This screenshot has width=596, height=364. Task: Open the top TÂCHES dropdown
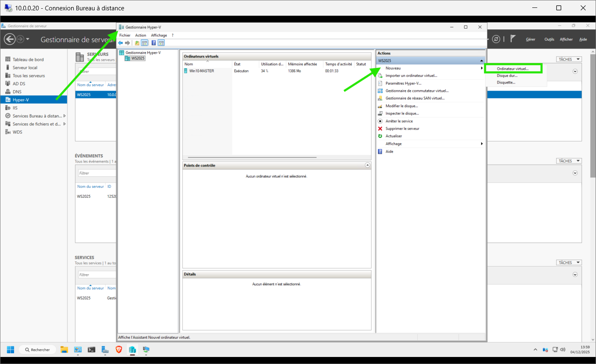tap(569, 59)
